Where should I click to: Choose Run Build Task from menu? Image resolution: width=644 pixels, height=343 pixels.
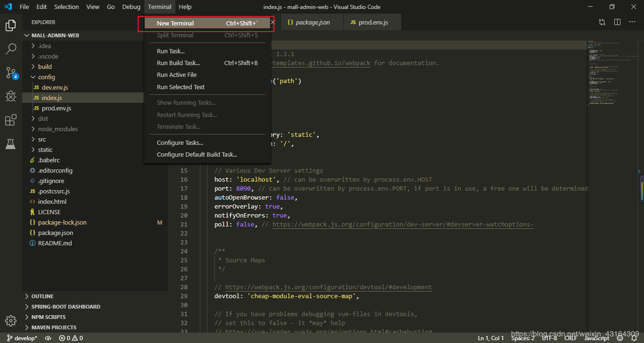[x=178, y=63]
